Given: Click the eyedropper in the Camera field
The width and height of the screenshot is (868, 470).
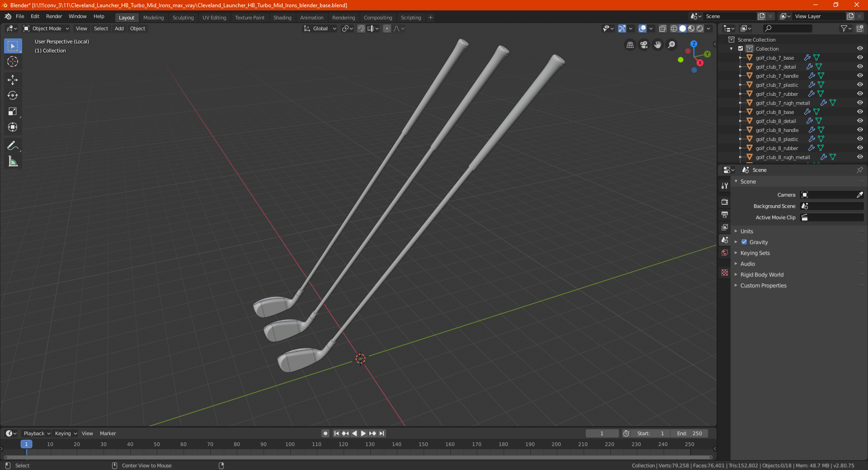Looking at the screenshot, I should point(859,195).
